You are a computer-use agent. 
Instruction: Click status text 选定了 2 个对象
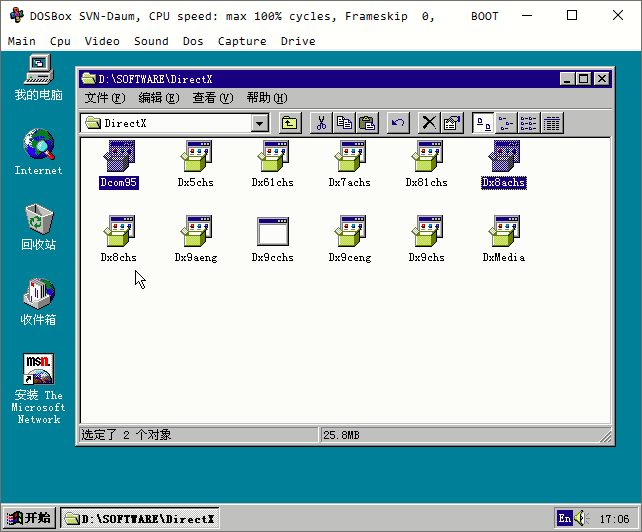point(126,435)
